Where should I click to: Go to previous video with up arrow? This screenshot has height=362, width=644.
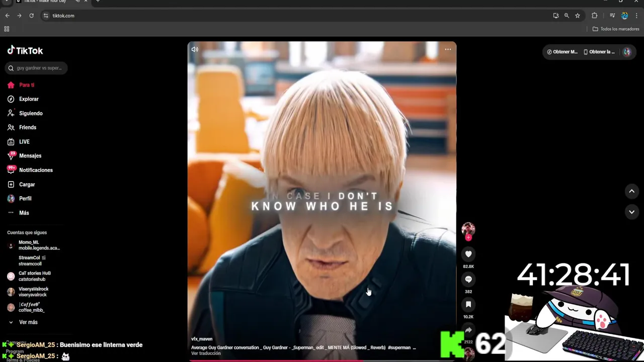[x=632, y=191]
